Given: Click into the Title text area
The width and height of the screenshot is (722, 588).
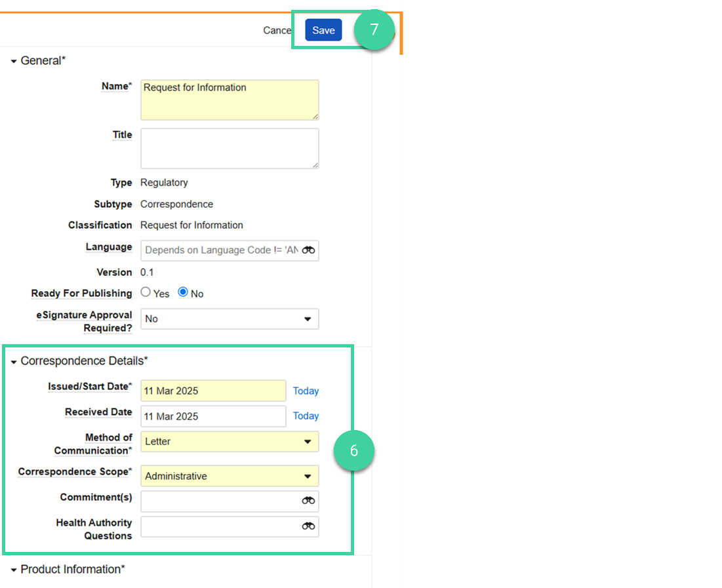Looking at the screenshot, I should (230, 148).
